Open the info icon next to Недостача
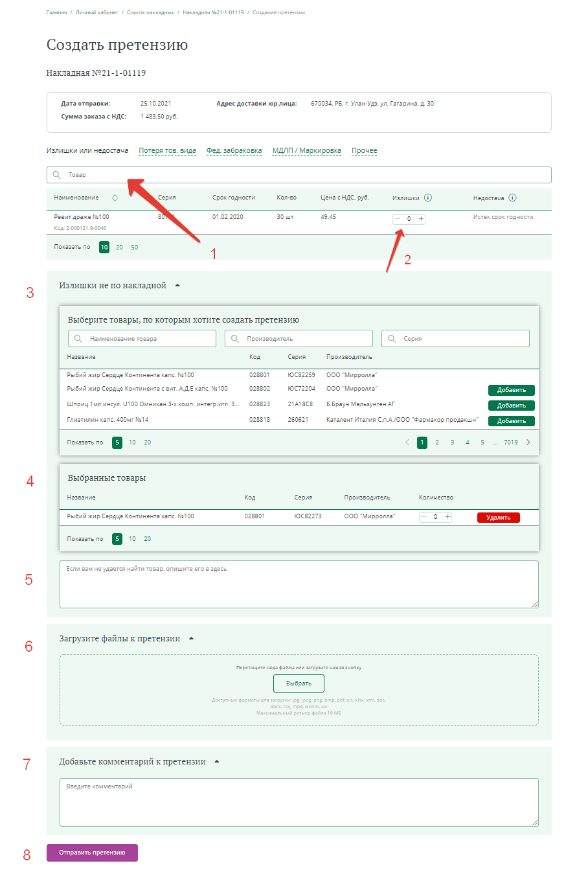588x883 pixels. 512,198
